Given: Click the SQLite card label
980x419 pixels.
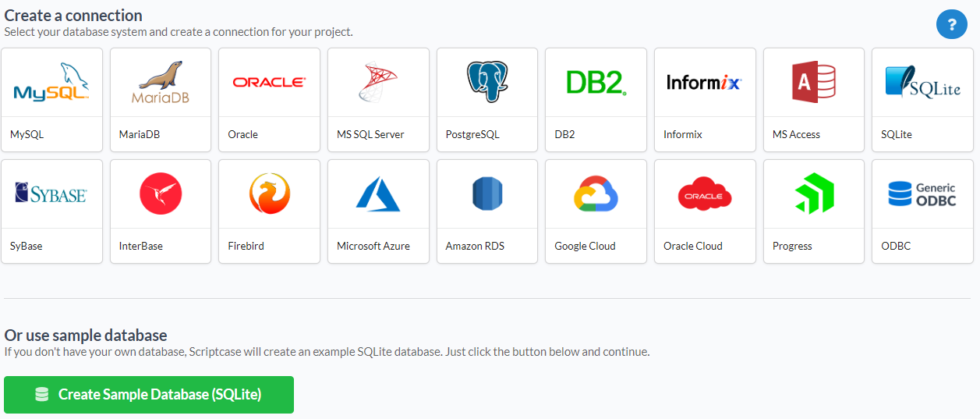Looking at the screenshot, I should point(897,135).
